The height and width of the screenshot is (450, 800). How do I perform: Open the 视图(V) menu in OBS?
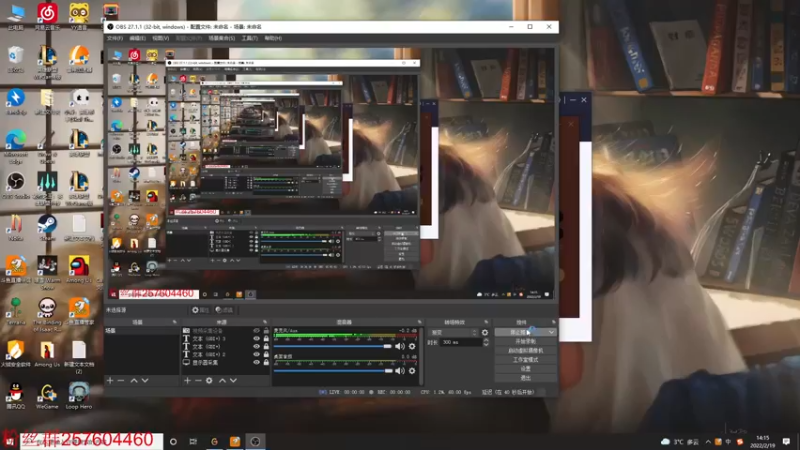(x=160, y=38)
